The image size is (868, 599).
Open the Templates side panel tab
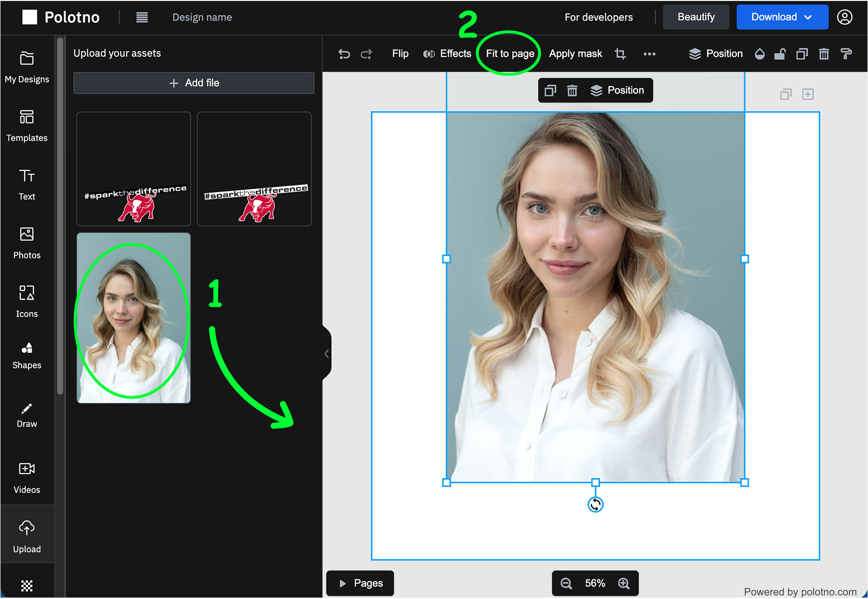click(27, 126)
